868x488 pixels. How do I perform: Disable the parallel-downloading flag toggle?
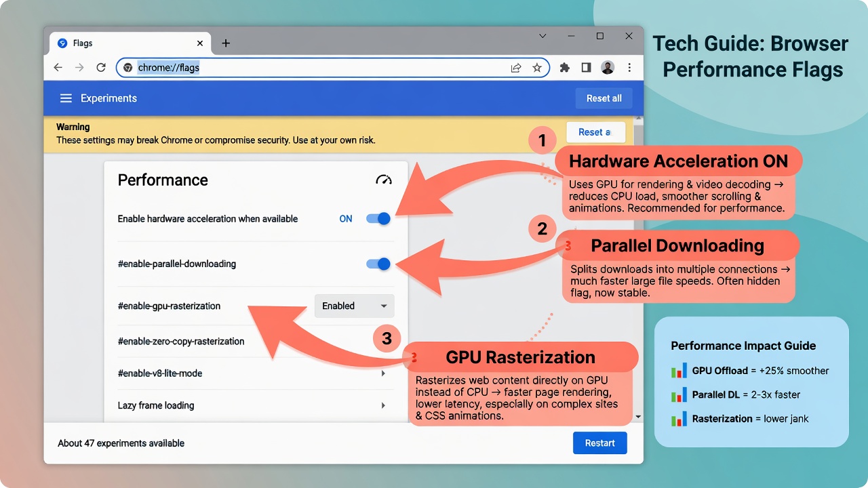click(x=377, y=264)
